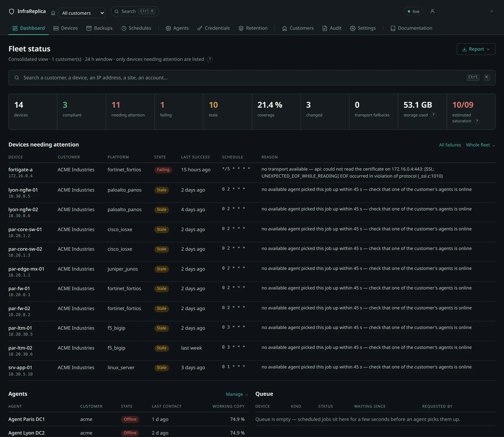This screenshot has width=504, height=437.
Task: Focus the fleet search input field
Action: [252, 77]
